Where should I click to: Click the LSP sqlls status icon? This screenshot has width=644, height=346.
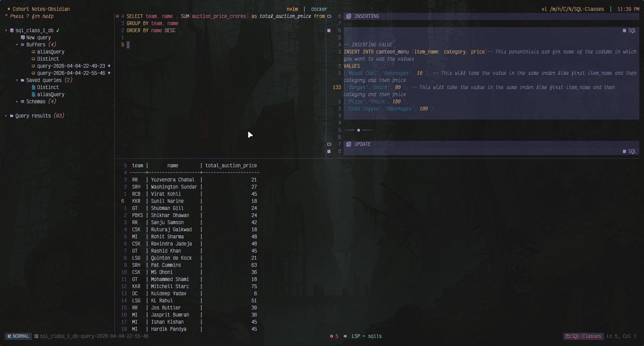tap(345, 336)
